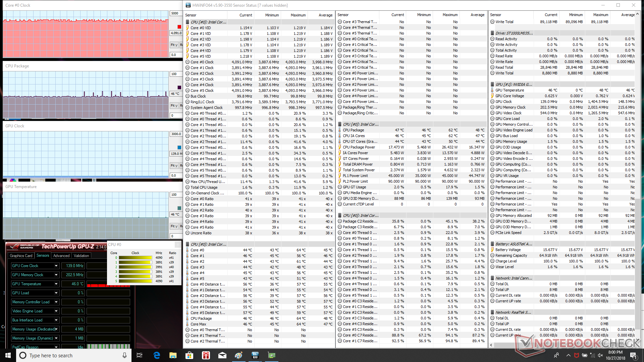Open Task View on the taskbar
644x362 pixels.
(140, 355)
